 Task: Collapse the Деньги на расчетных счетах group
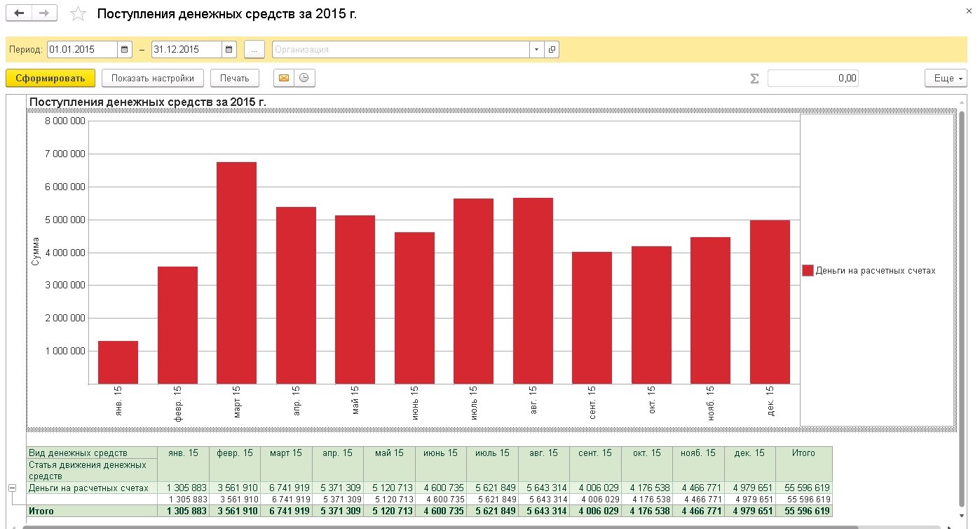[12, 488]
